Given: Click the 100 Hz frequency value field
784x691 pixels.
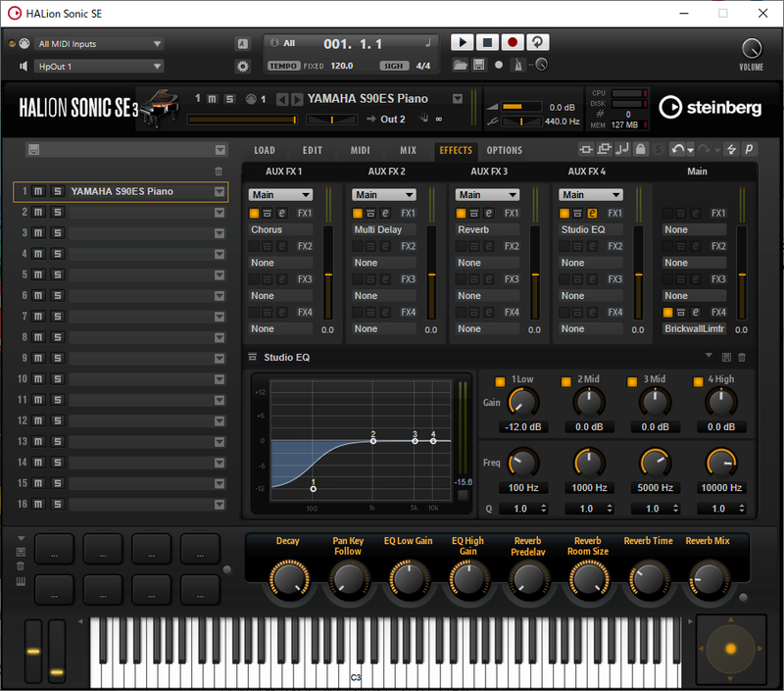Looking at the screenshot, I should point(523,487).
